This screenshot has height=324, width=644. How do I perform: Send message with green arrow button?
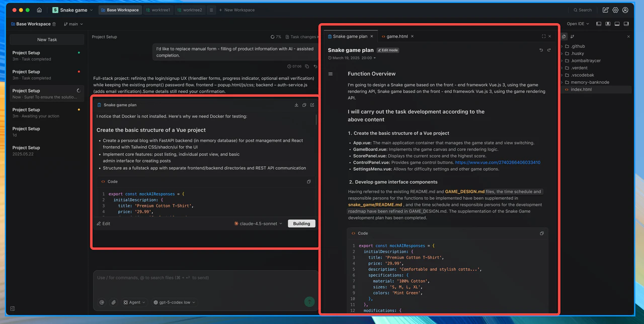[309, 302]
